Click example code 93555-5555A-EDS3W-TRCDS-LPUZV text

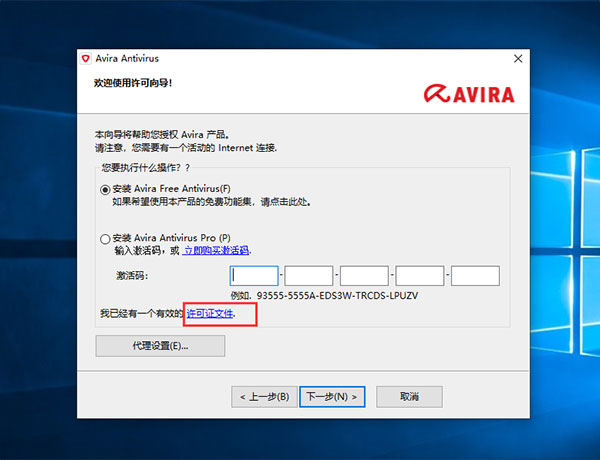[337, 296]
